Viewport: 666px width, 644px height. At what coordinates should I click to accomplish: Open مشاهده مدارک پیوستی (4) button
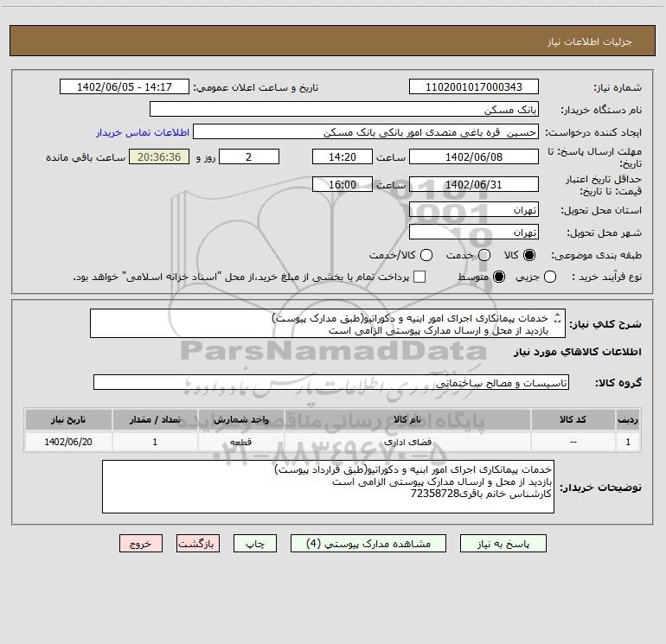click(368, 544)
